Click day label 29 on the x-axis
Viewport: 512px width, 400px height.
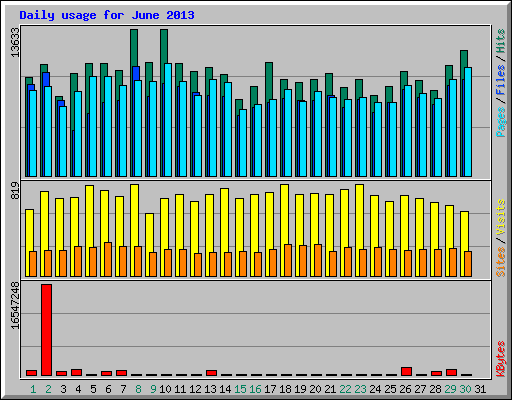(x=450, y=389)
